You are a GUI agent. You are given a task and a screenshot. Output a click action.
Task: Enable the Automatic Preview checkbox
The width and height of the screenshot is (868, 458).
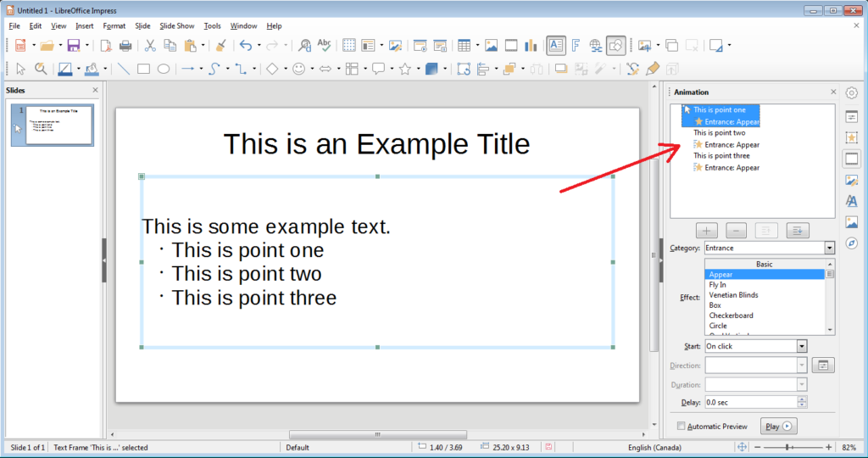click(x=682, y=427)
